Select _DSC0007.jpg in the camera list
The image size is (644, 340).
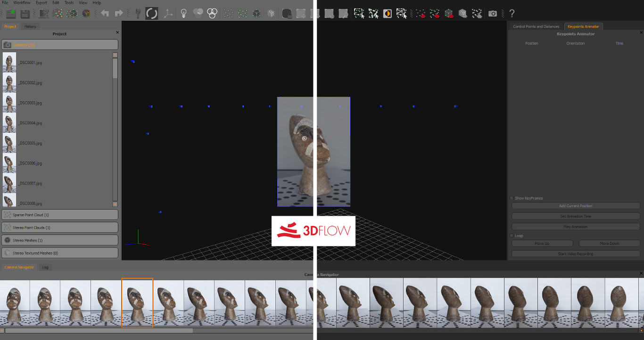pyautogui.click(x=30, y=183)
